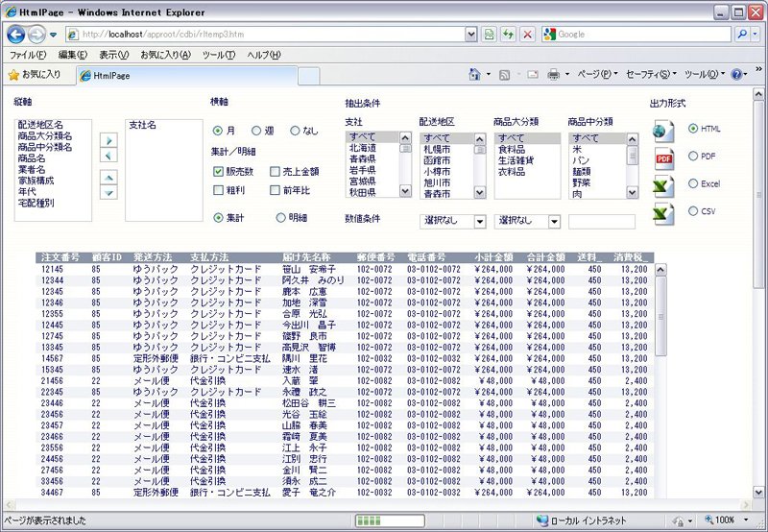
Task: Click the Excel output icon
Action: (x=663, y=186)
